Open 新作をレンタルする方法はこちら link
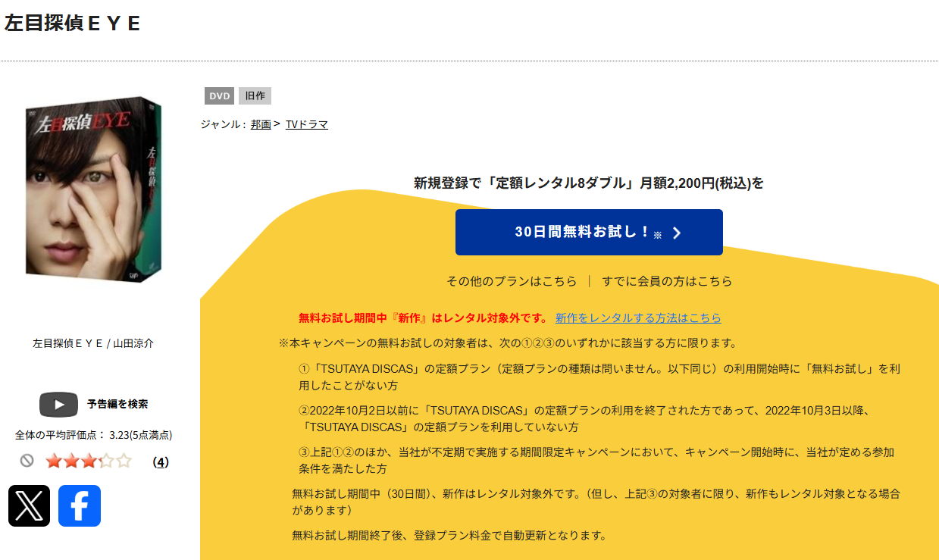This screenshot has height=560, width=939. pos(638,318)
